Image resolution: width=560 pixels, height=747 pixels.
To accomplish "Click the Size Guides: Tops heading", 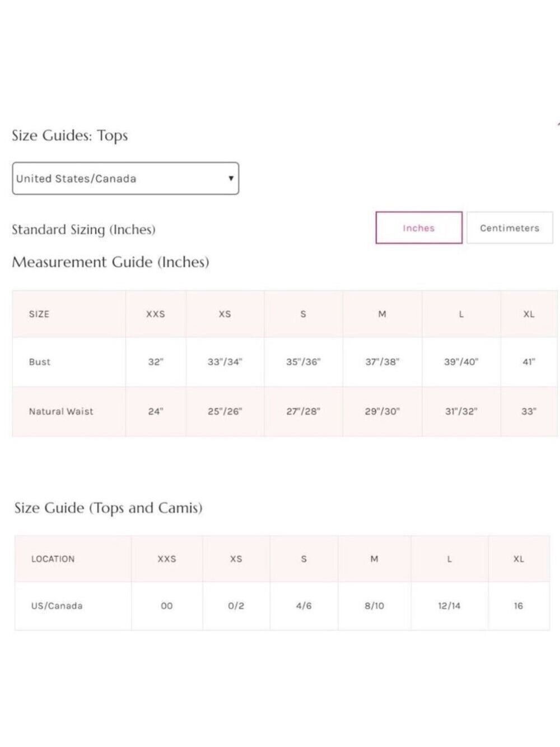I will (70, 136).
